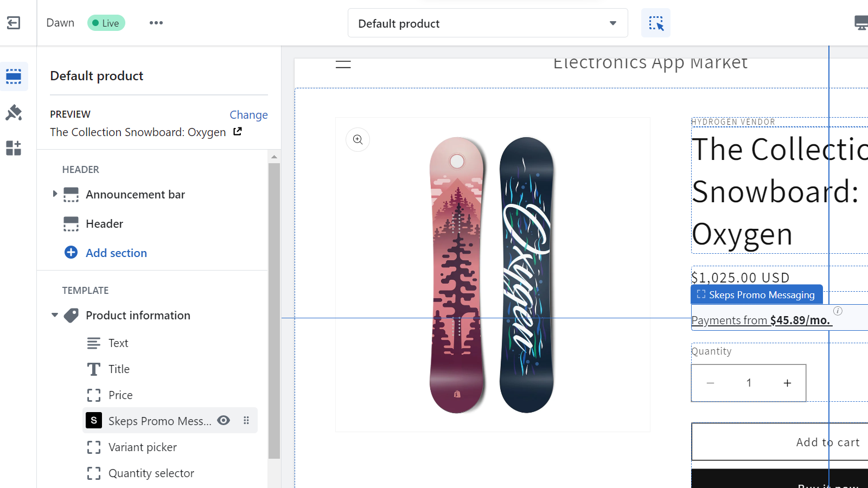Viewport: 868px width, 488px height.
Task: Click the HYDROGEN VENDOR text
Action: coord(733,122)
